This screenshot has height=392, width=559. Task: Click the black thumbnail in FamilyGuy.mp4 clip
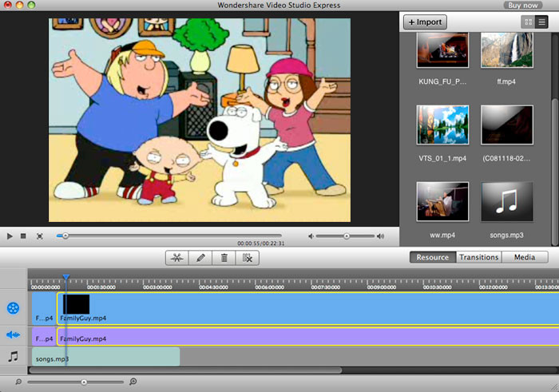click(77, 304)
